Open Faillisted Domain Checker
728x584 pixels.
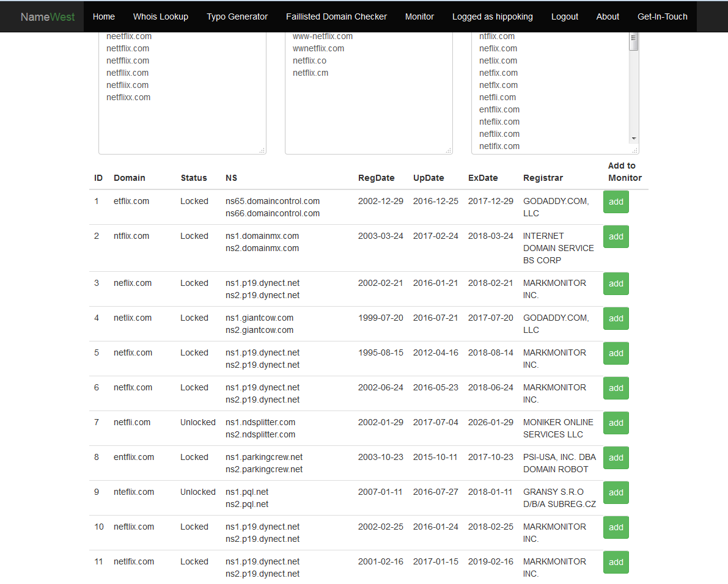[336, 16]
